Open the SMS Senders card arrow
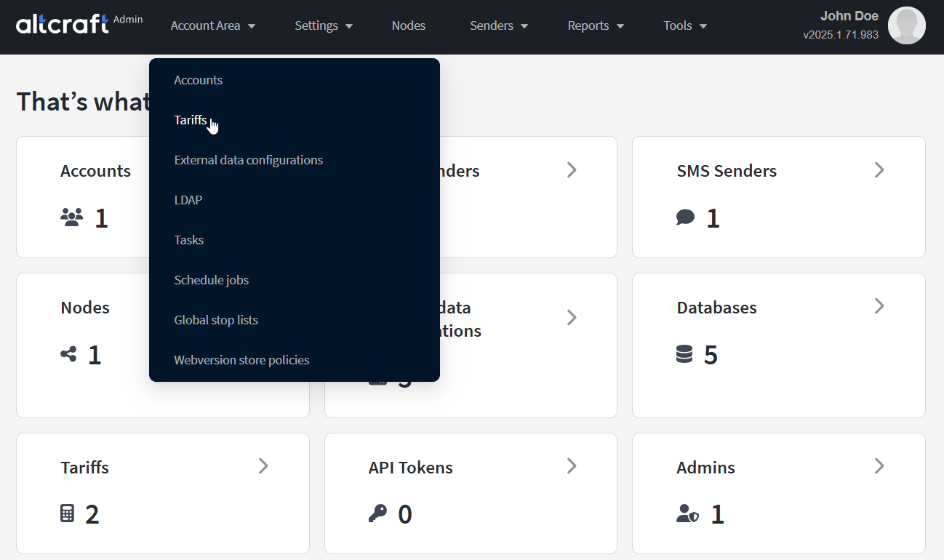 point(879,170)
